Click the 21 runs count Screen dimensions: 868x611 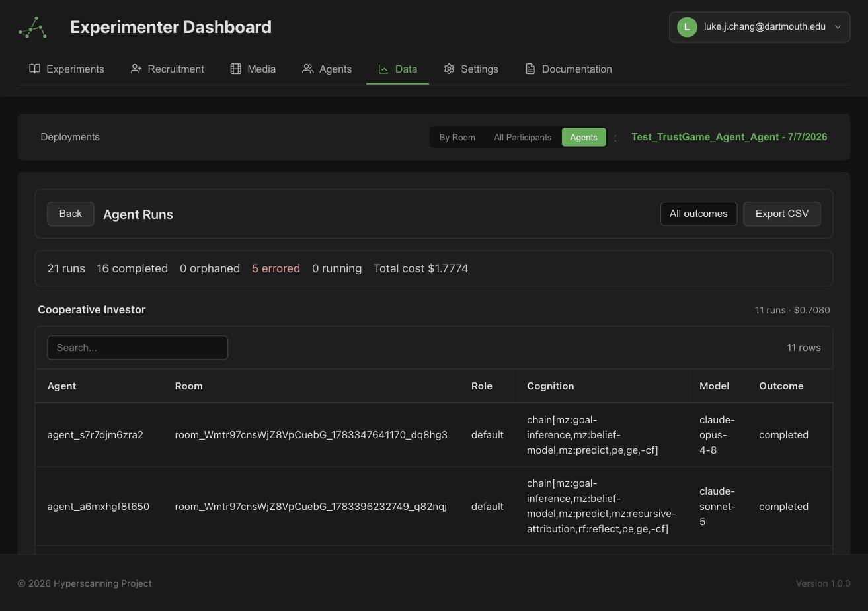pyautogui.click(x=66, y=268)
